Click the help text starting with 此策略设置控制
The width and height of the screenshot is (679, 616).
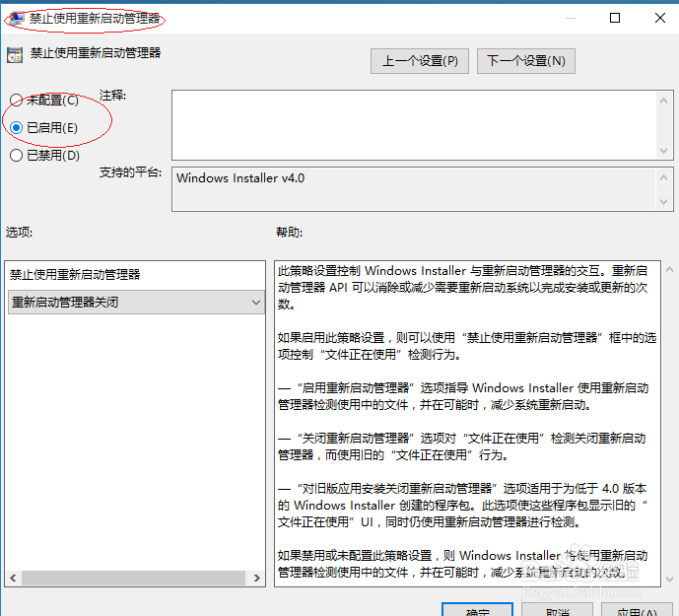coord(462,287)
